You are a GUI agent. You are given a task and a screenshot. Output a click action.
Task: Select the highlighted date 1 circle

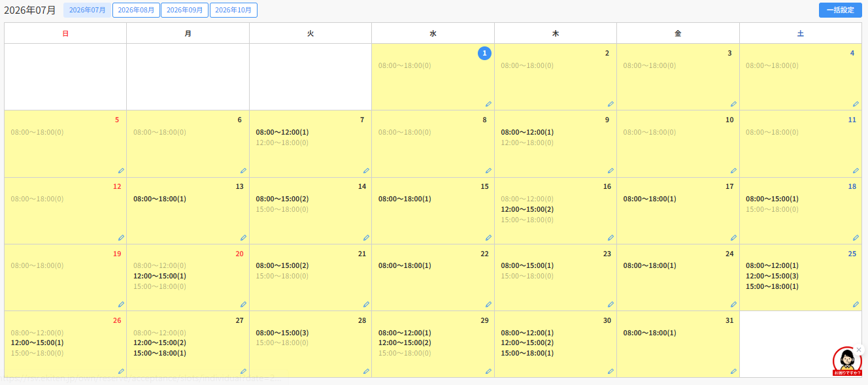tap(484, 53)
